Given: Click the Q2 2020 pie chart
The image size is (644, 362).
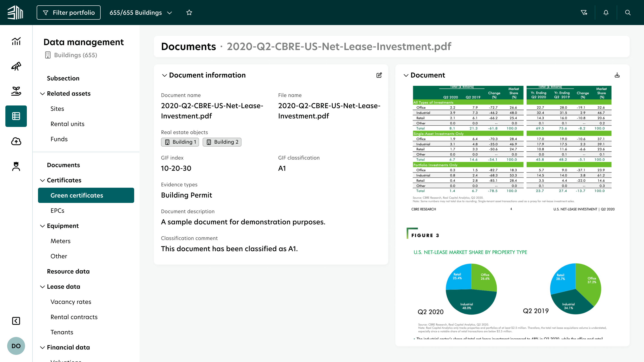Looking at the screenshot, I should click(x=471, y=289).
